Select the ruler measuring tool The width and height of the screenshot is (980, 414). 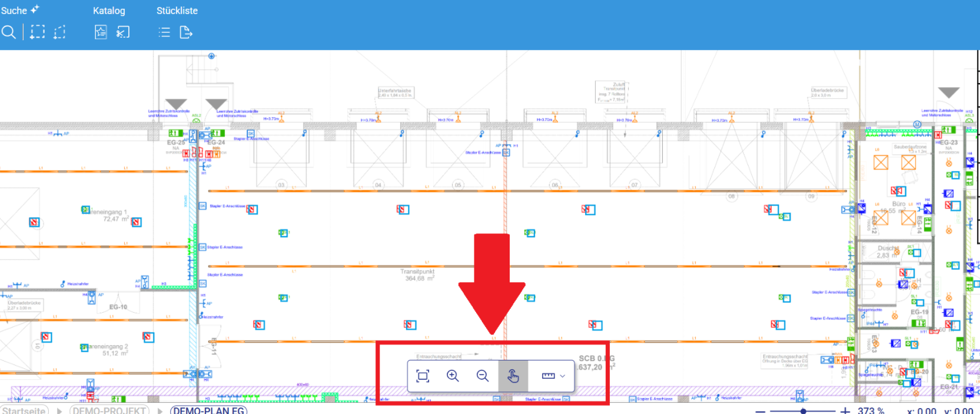click(548, 376)
